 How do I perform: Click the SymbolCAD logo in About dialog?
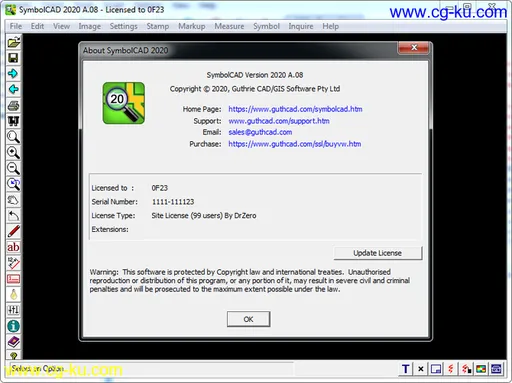pyautogui.click(x=124, y=103)
